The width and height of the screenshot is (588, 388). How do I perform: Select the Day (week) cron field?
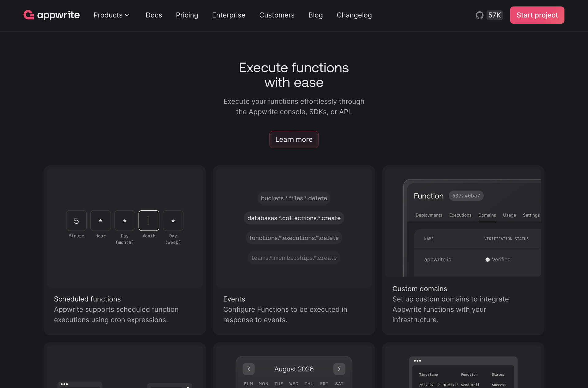point(173,220)
